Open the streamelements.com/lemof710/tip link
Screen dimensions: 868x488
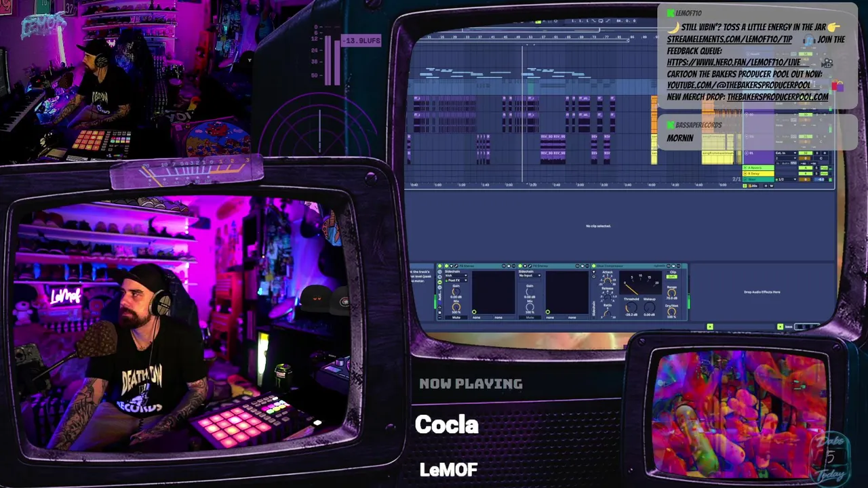[729, 39]
